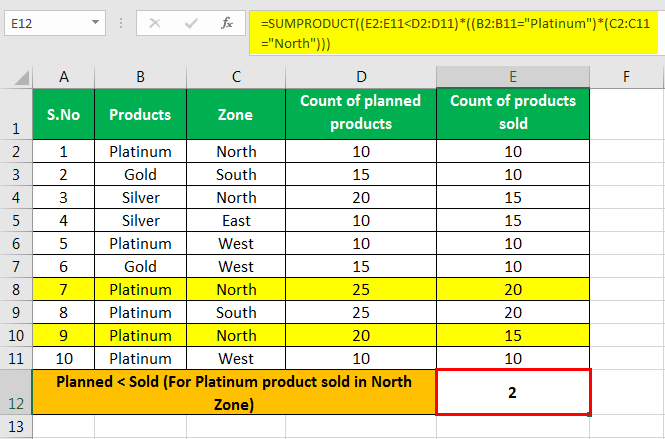665x439 pixels.
Task: Click inside the Name Box showing E12
Action: click(47, 23)
